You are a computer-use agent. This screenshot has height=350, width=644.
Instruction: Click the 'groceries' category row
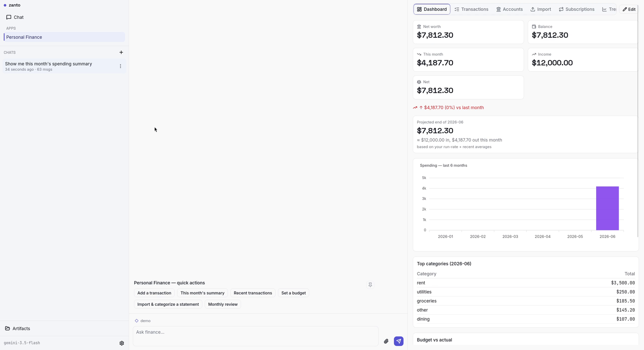(526, 301)
